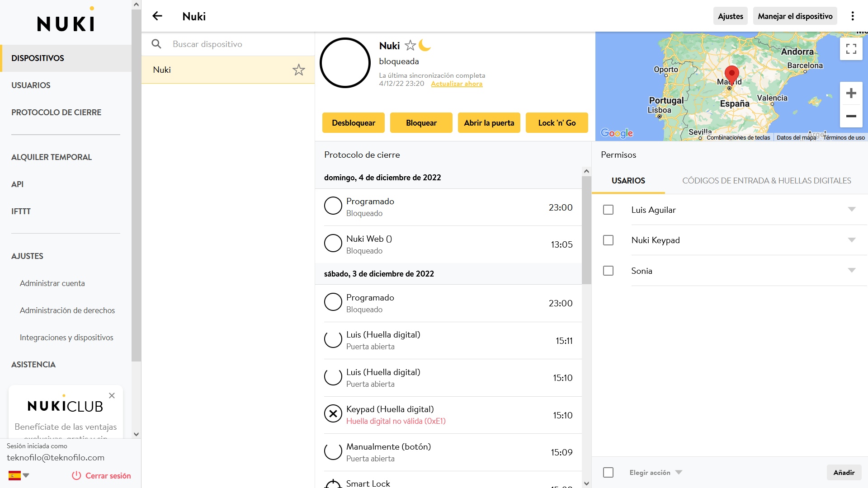The height and width of the screenshot is (488, 868).
Task: Select Nuki in the device list
Action: 228,70
